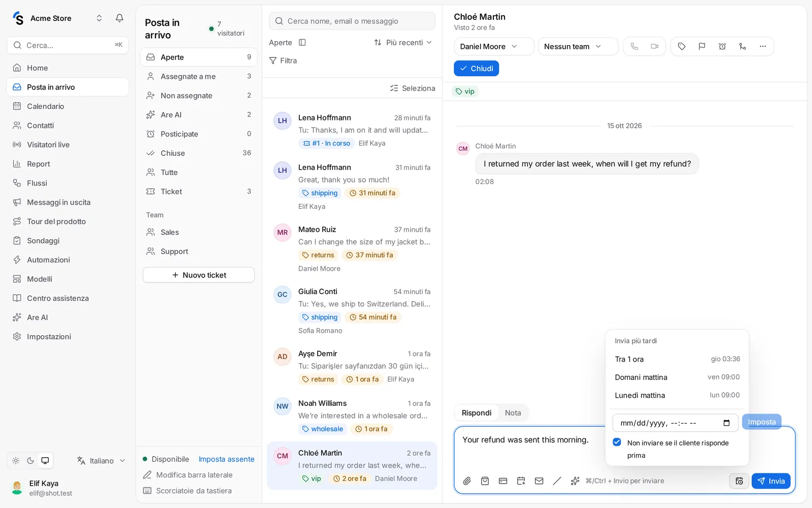Switch to dark theme moon icon

point(30,461)
